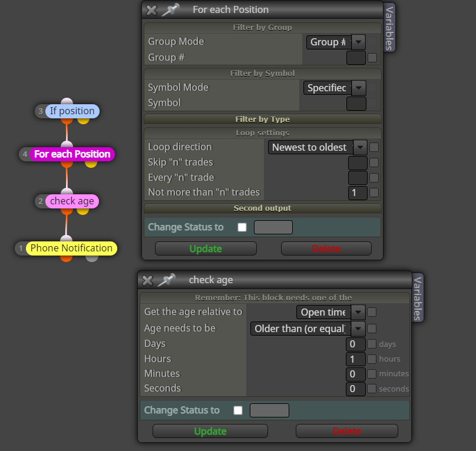Expand the Second output section
The image size is (476, 451).
(263, 208)
